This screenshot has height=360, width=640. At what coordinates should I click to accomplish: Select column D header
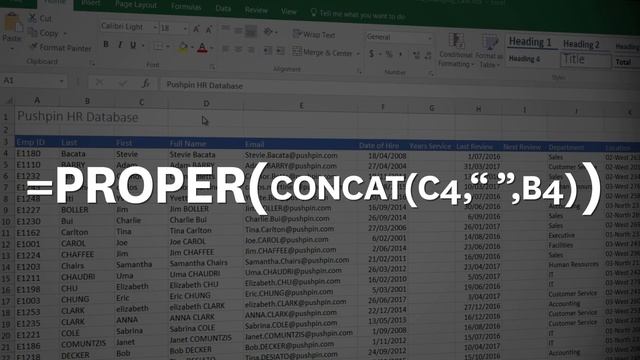pyautogui.click(x=206, y=103)
